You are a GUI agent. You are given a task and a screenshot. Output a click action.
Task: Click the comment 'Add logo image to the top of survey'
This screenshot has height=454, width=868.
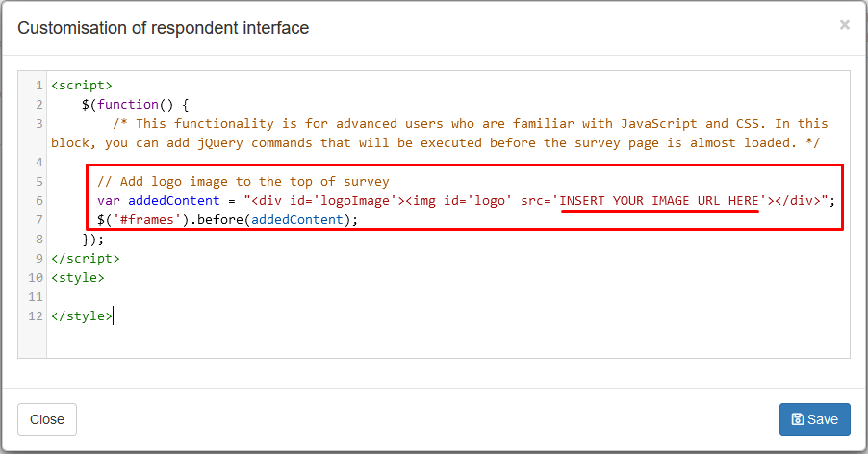[243, 182]
